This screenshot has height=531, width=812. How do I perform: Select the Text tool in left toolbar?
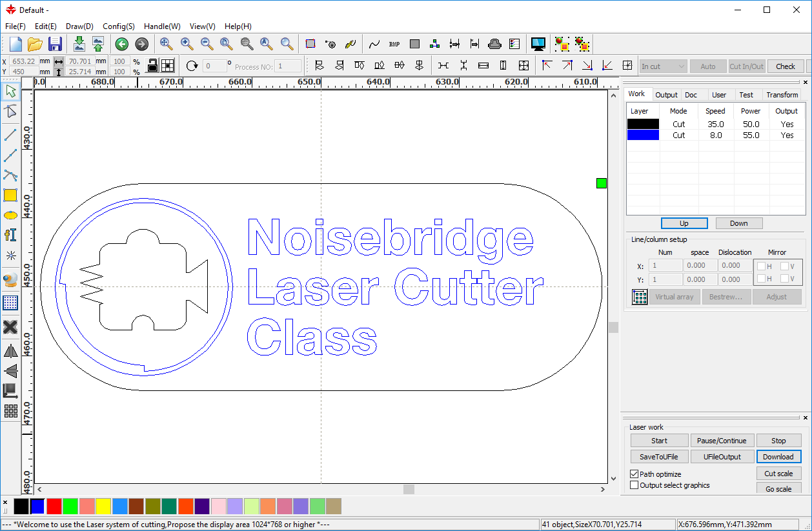(x=10, y=235)
